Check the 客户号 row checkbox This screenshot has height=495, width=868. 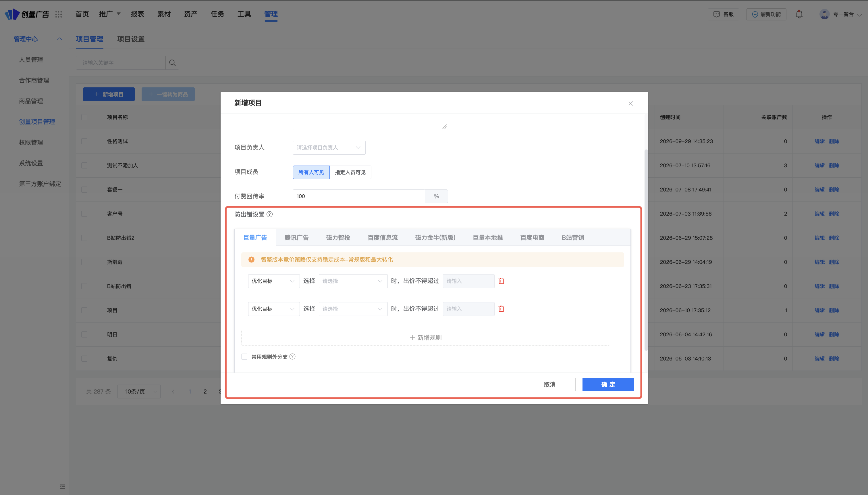tap(84, 214)
